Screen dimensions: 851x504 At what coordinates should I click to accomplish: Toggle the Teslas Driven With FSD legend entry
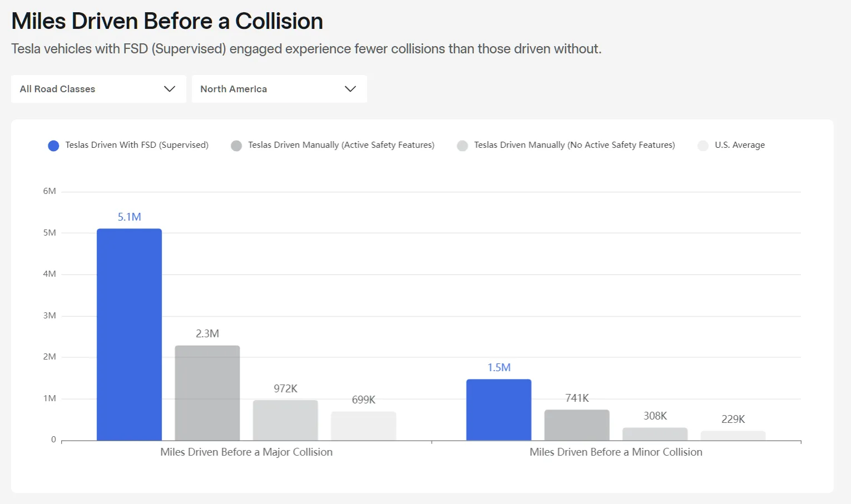135,145
